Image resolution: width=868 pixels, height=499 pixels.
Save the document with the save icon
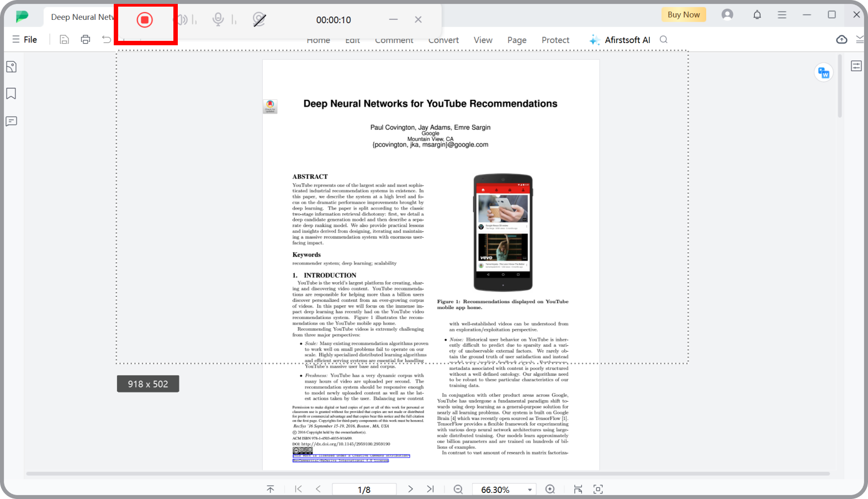point(65,40)
